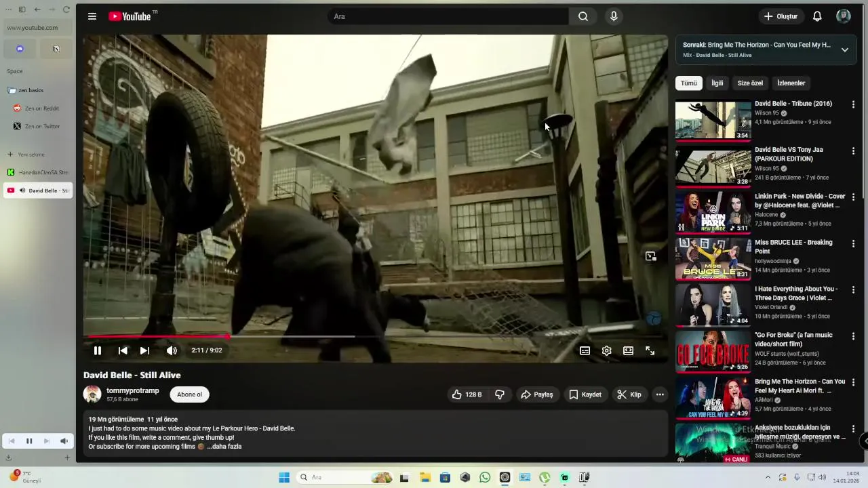Toggle subtitles in the player
Viewport: 868px width, 488px height.
click(585, 350)
